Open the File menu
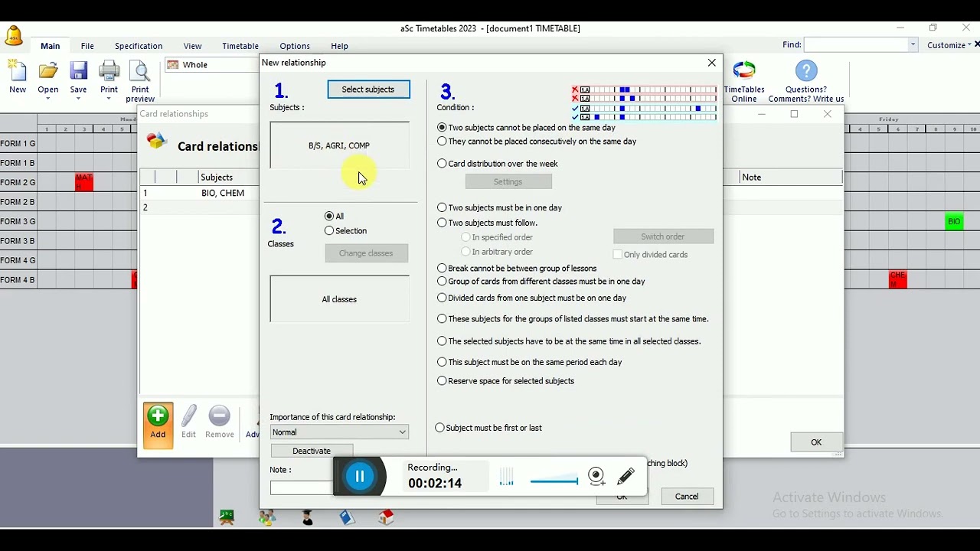The image size is (980, 551). click(x=87, y=46)
